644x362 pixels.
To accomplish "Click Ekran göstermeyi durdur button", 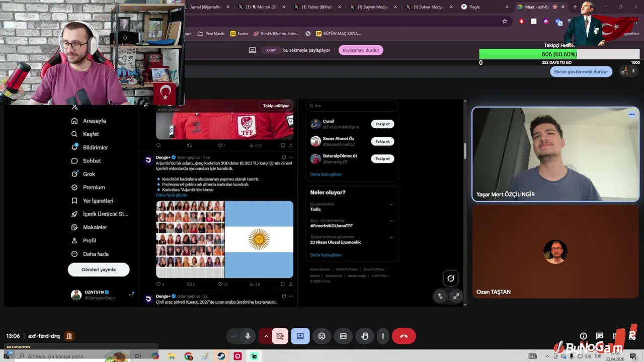I will click(581, 71).
